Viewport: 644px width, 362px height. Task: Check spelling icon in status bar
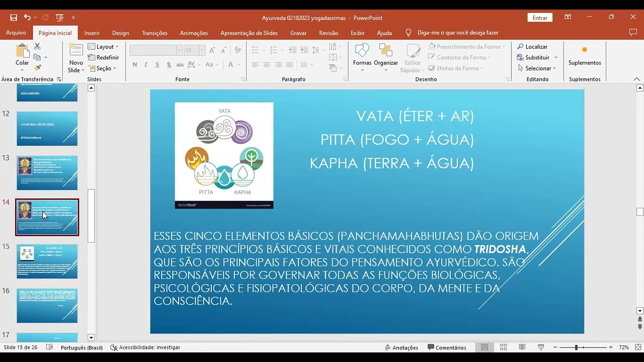(x=49, y=347)
